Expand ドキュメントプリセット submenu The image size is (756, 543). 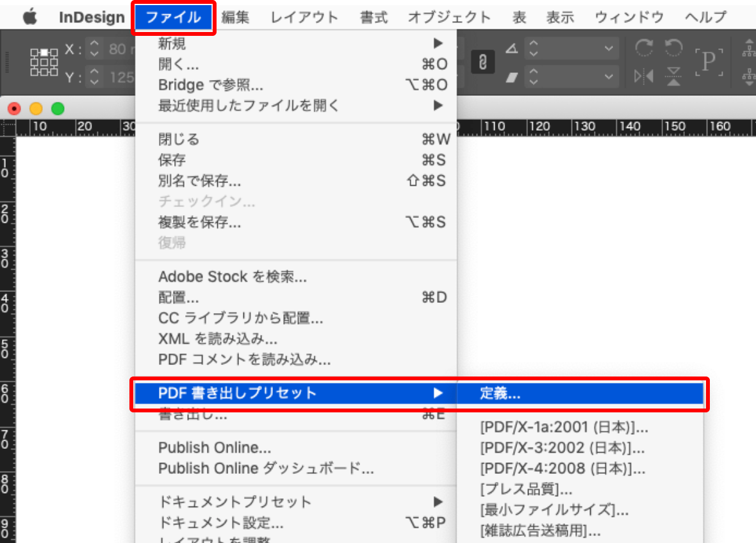click(x=296, y=502)
